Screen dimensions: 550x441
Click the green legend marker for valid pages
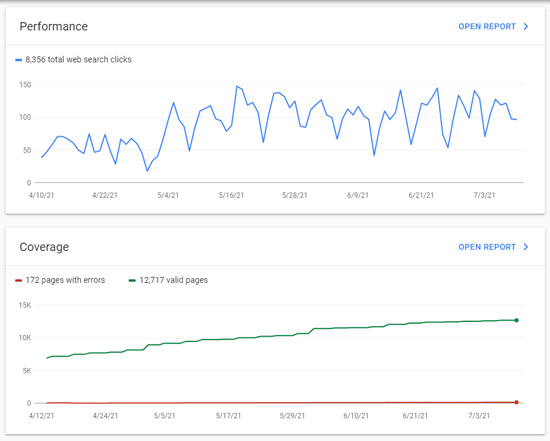point(132,280)
